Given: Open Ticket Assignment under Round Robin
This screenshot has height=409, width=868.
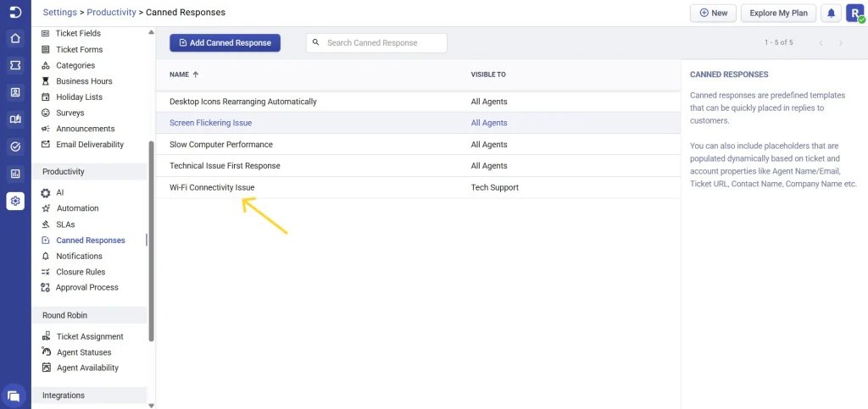Looking at the screenshot, I should 90,336.
